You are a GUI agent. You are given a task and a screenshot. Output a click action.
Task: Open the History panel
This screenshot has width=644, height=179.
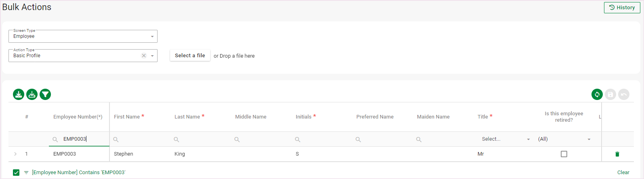tap(622, 8)
